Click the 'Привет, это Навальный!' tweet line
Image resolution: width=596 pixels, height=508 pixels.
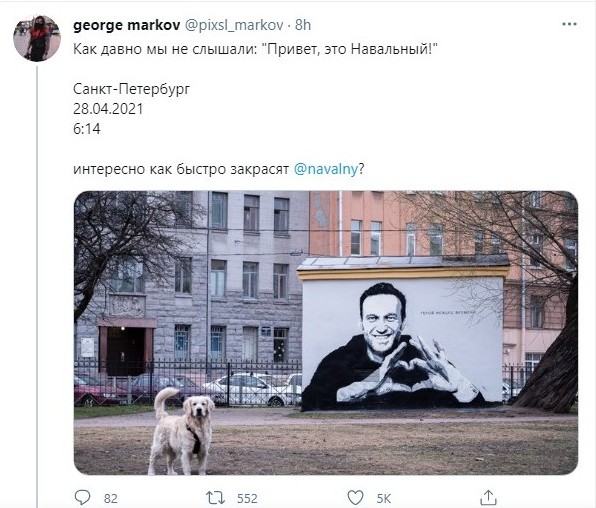[255, 49]
